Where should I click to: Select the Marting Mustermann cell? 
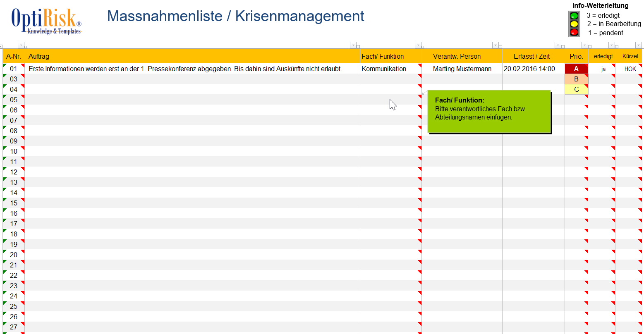point(462,69)
